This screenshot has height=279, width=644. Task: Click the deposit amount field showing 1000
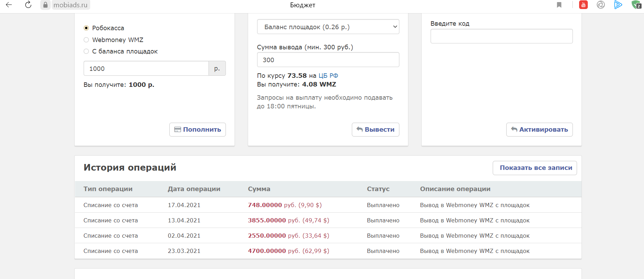tap(146, 68)
